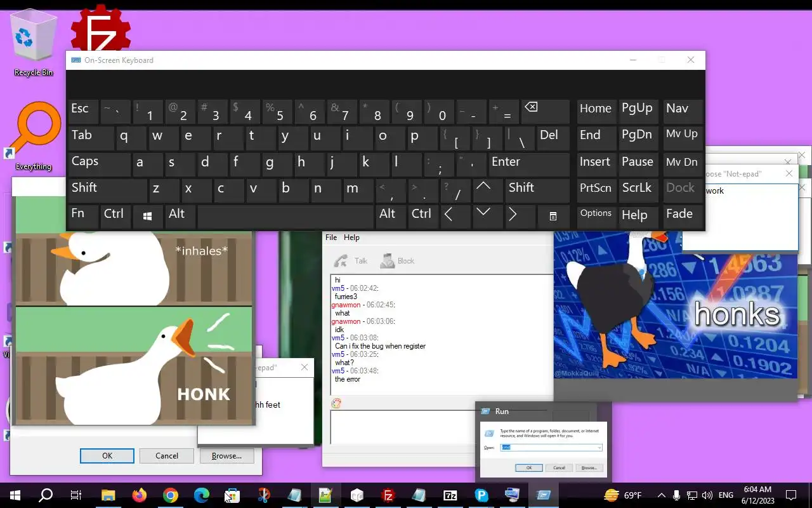Open the Help menu in chat window
812x508 pixels.
351,237
